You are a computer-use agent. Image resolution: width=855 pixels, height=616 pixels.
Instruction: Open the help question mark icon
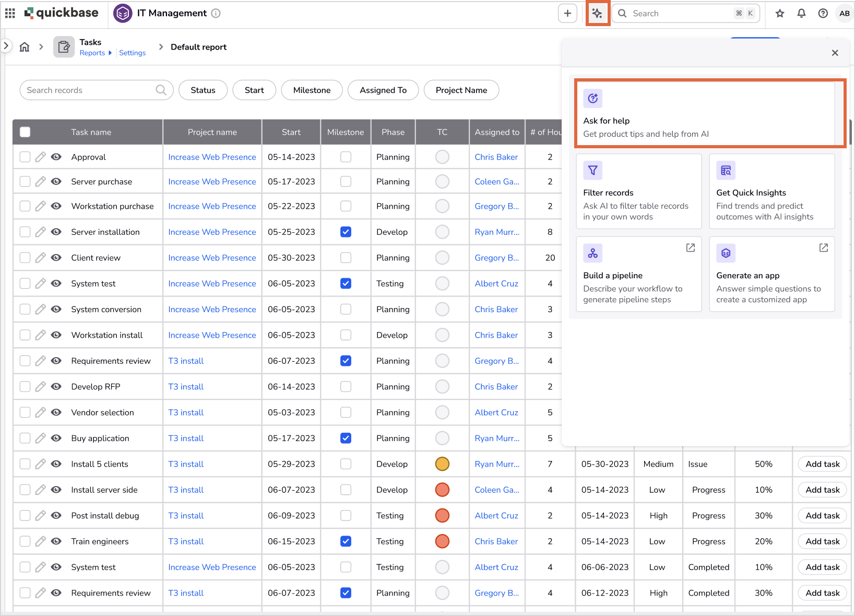click(823, 14)
